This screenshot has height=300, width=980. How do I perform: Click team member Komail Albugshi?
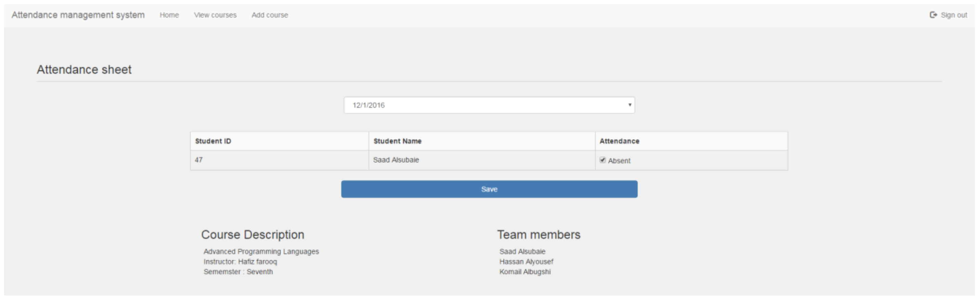click(x=525, y=272)
